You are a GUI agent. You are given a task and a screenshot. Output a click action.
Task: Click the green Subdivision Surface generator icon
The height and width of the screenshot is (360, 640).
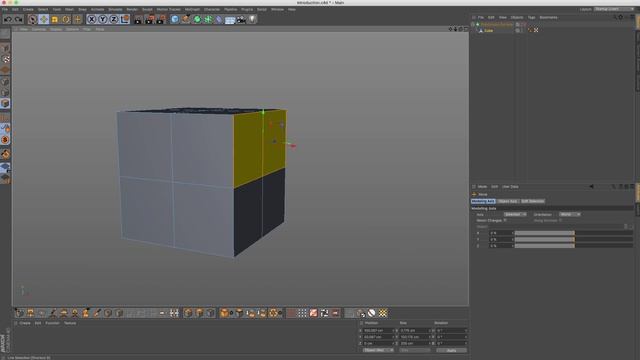(197, 19)
